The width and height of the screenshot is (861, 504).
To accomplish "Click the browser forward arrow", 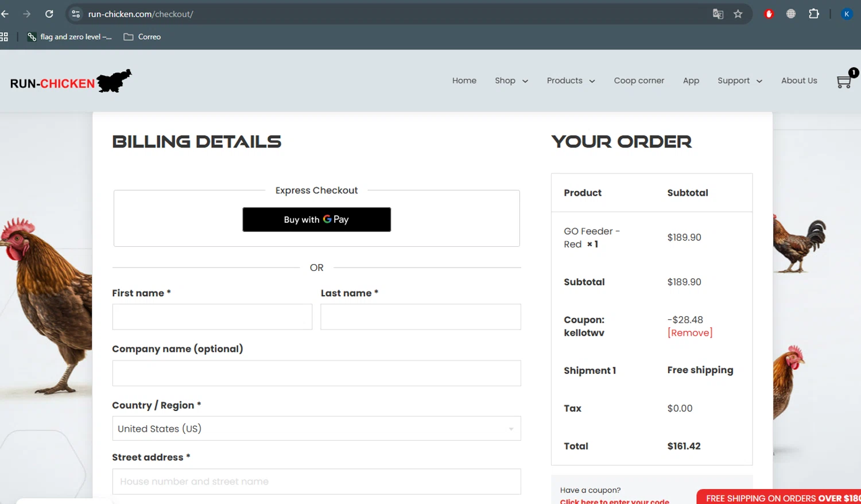I will coord(26,14).
